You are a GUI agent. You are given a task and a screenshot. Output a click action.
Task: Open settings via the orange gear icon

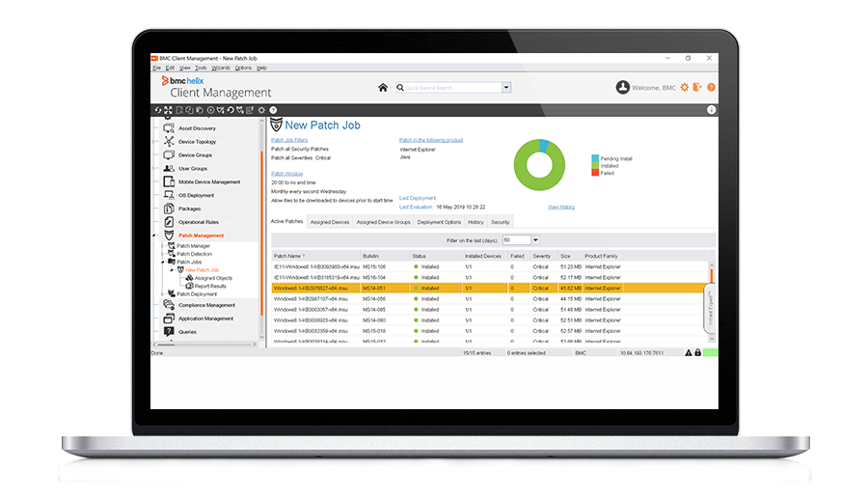[x=685, y=88]
